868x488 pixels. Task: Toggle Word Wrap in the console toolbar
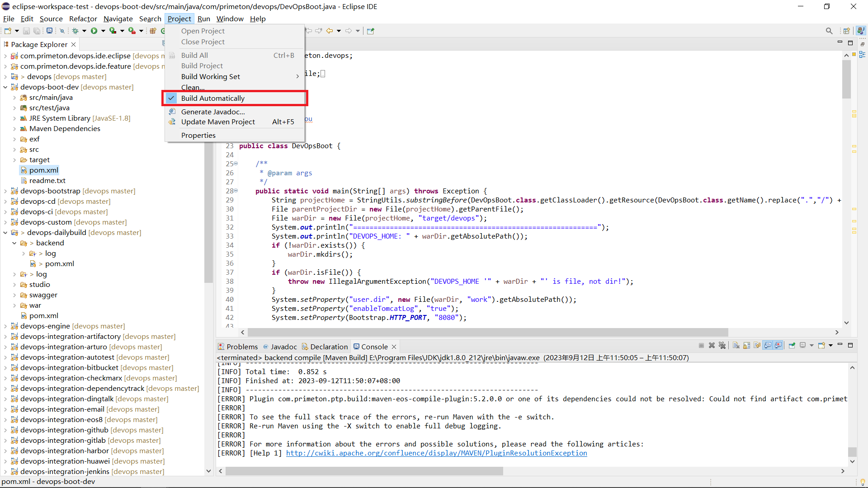tap(757, 346)
